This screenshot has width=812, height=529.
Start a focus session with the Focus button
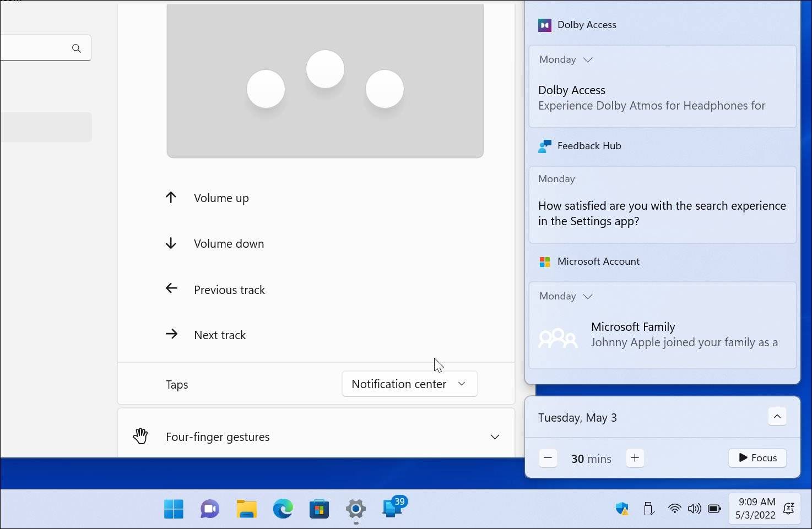757,457
